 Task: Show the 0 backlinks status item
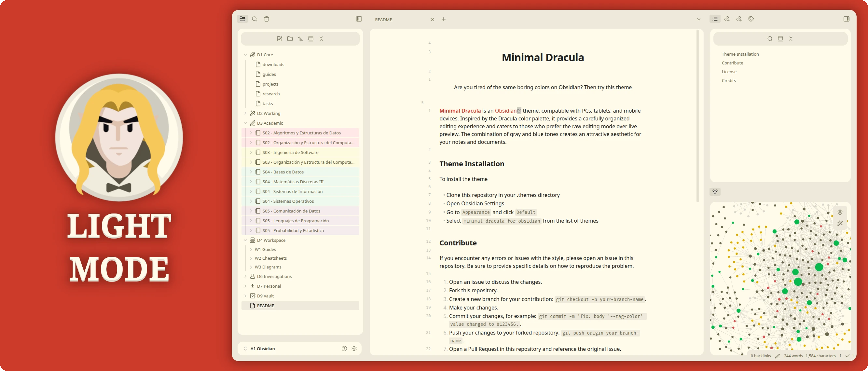(x=761, y=356)
